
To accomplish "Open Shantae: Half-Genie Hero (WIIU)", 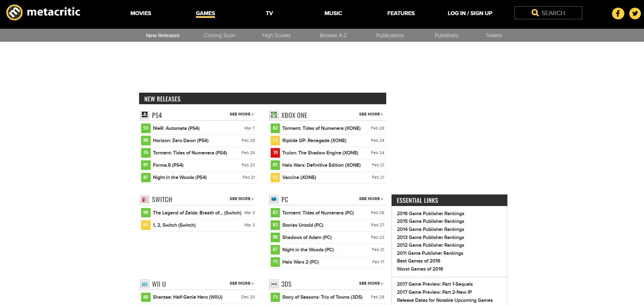I will [188, 297].
